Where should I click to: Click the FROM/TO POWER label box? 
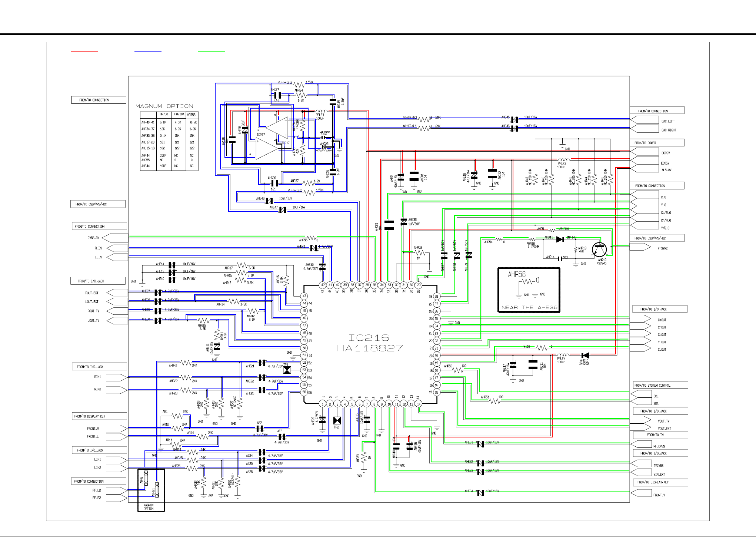coord(657,143)
